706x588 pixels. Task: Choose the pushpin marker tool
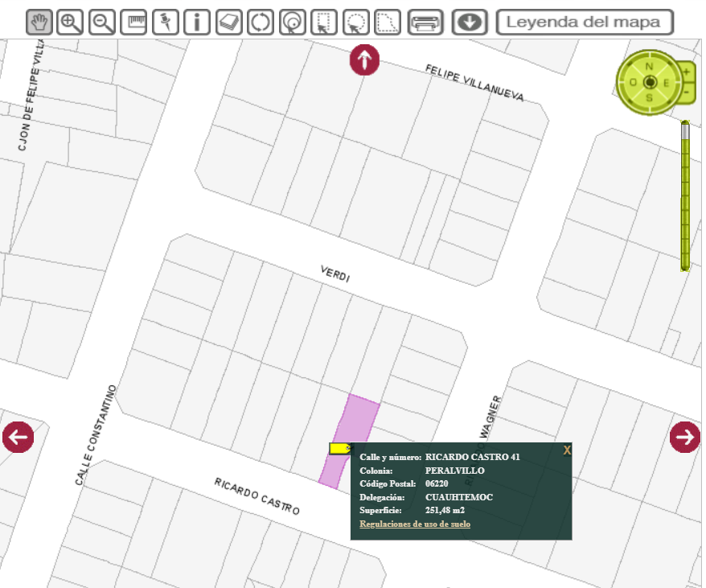pyautogui.click(x=166, y=22)
